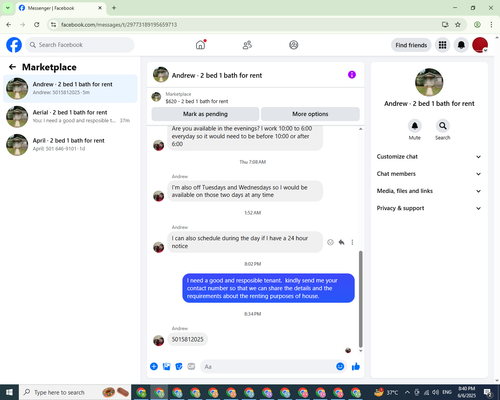Open the emoji picker in message box

tap(340, 367)
